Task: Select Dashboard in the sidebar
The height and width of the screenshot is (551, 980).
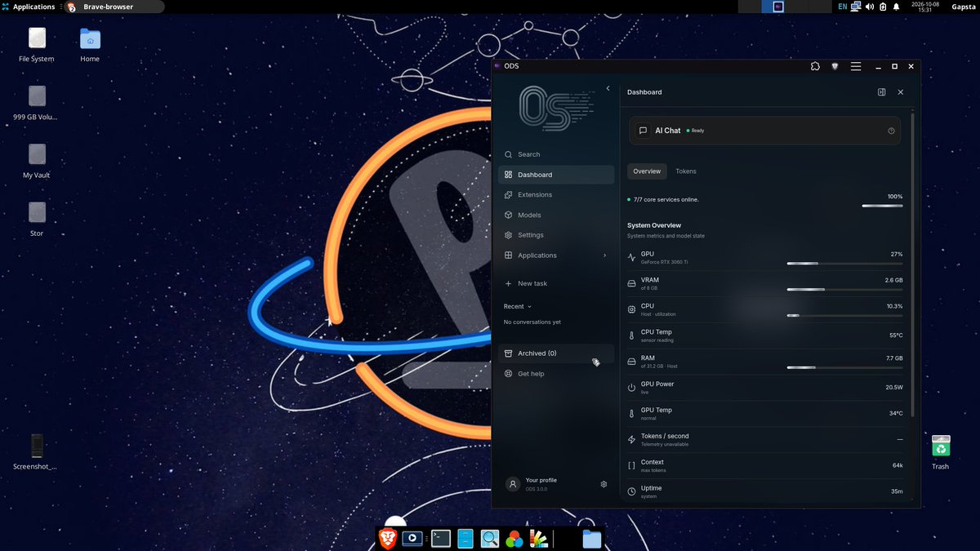Action: point(556,175)
